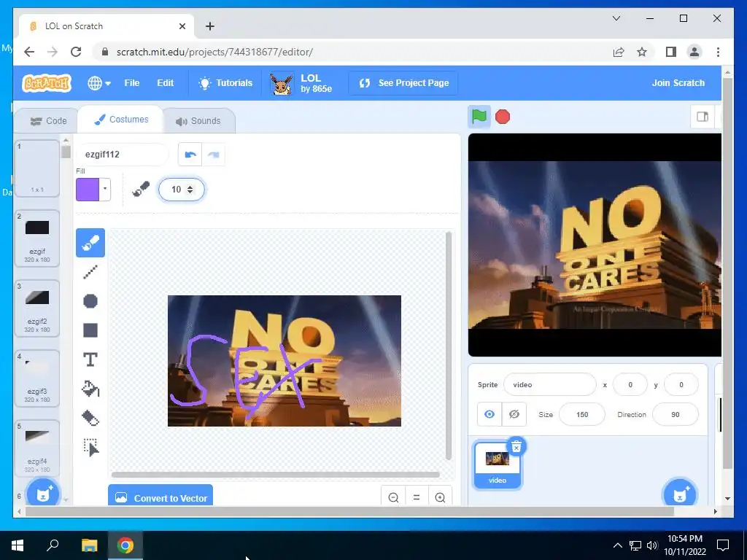Click the canvas vertical scrollbar
The width and height of the screenshot is (747, 560).
click(449, 346)
